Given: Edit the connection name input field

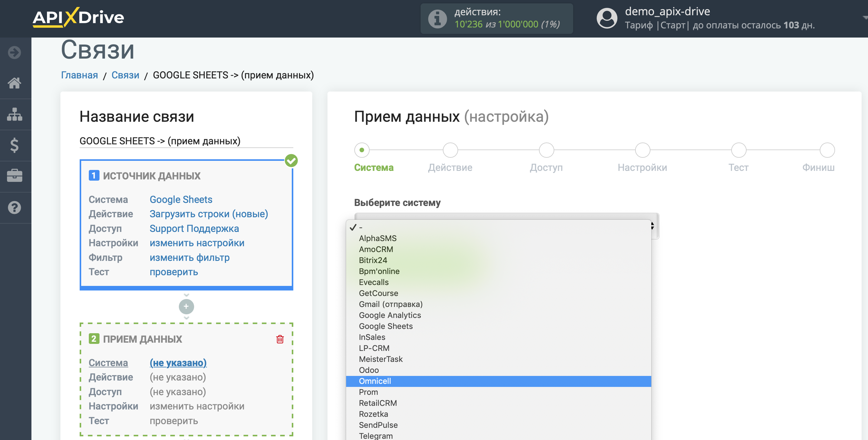Looking at the screenshot, I should click(186, 141).
